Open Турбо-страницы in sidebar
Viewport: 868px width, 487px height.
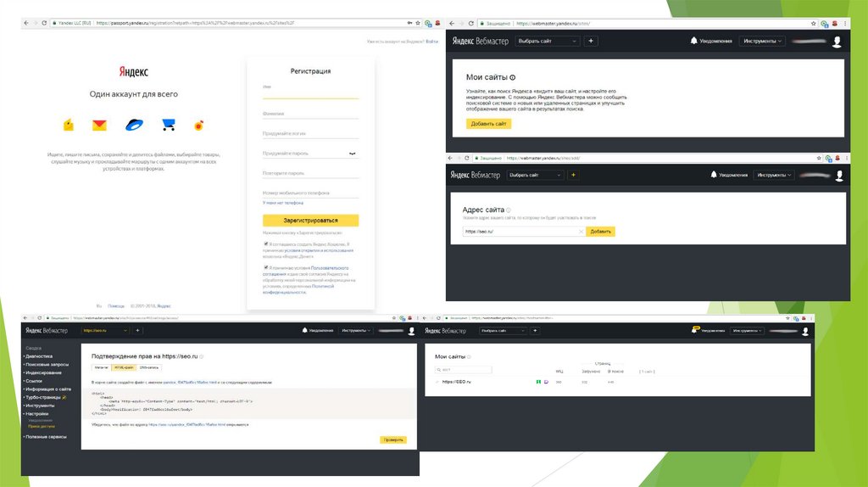pyautogui.click(x=42, y=397)
